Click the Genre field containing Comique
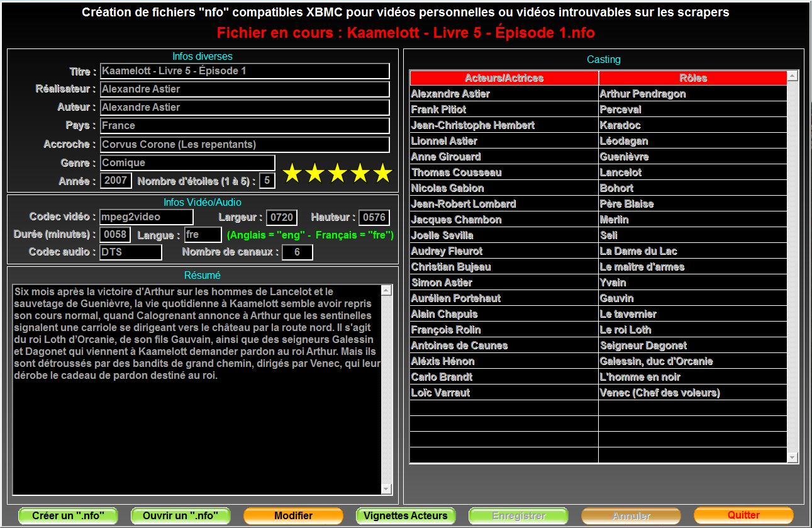 tap(187, 163)
